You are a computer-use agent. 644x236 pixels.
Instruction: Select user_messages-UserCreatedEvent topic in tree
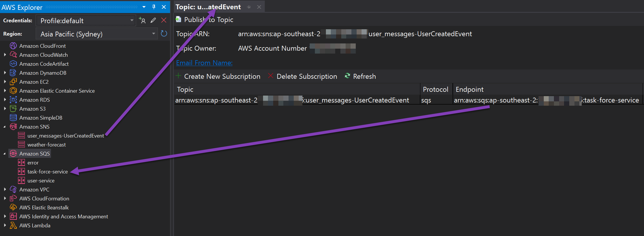(65, 136)
